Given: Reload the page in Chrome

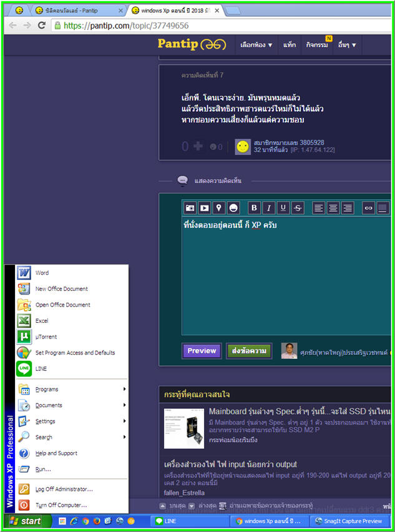Looking at the screenshot, I should pyautogui.click(x=42, y=25).
